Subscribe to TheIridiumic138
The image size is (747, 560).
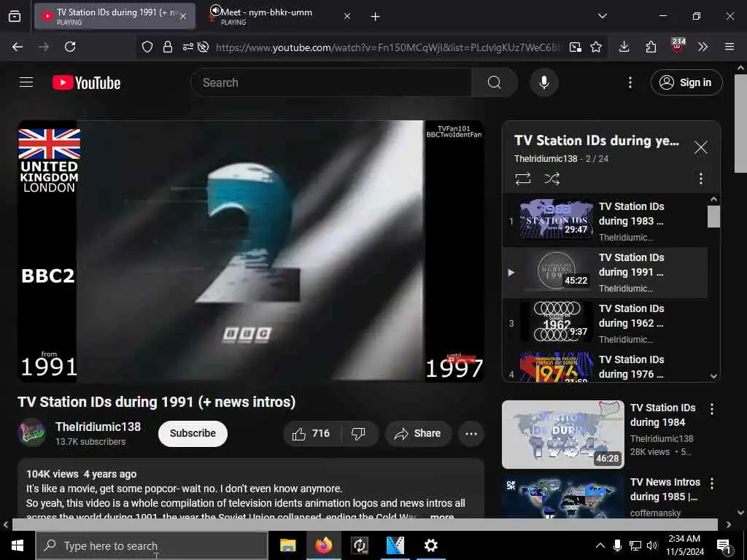coord(193,433)
